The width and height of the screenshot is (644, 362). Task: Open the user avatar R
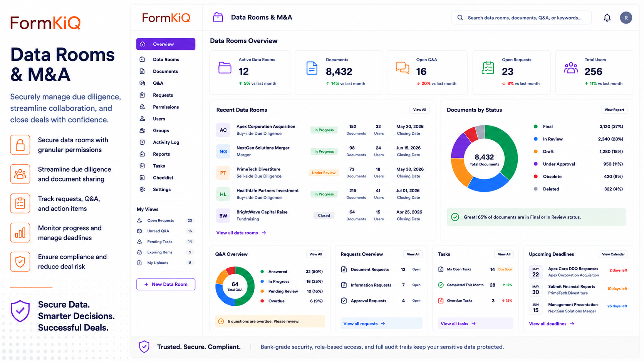[x=626, y=18]
